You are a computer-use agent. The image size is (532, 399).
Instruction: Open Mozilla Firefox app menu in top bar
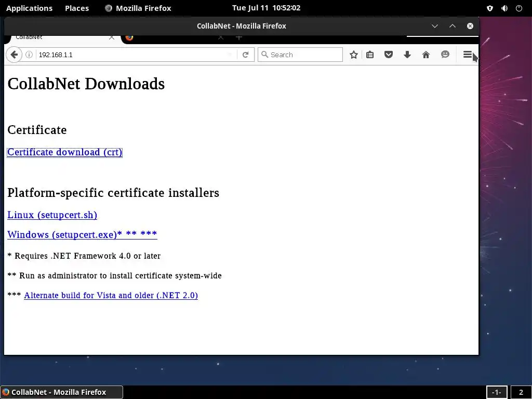[x=138, y=8]
